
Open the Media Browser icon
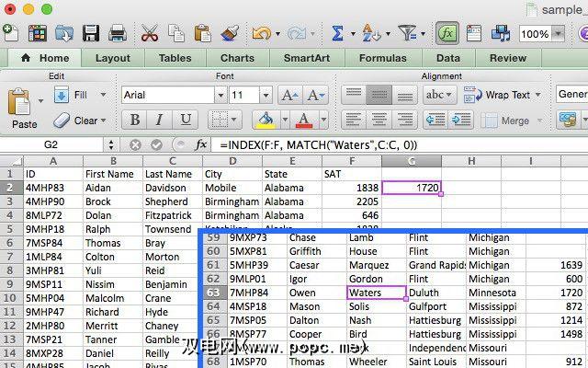(501, 33)
